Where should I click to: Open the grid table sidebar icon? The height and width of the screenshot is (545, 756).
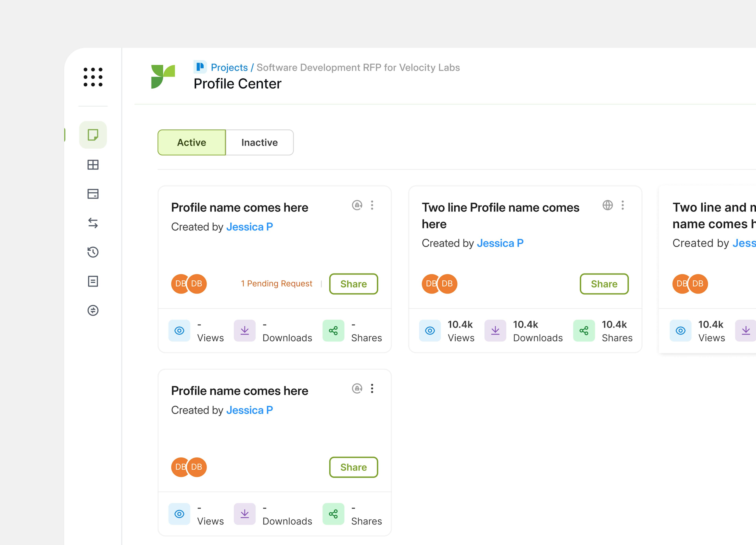93,165
